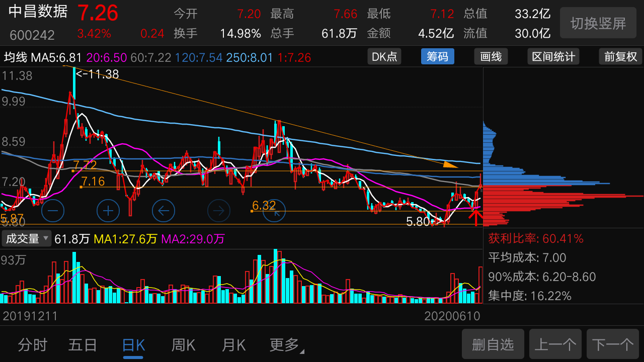
Task: Tap the 7.16 horizontal price line label
Action: 93,182
